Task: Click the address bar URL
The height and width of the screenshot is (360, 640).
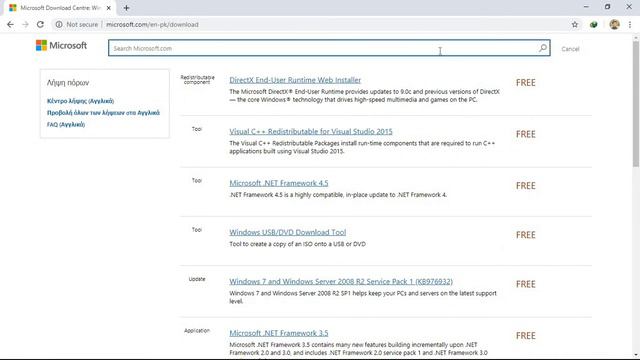Action: (152, 24)
